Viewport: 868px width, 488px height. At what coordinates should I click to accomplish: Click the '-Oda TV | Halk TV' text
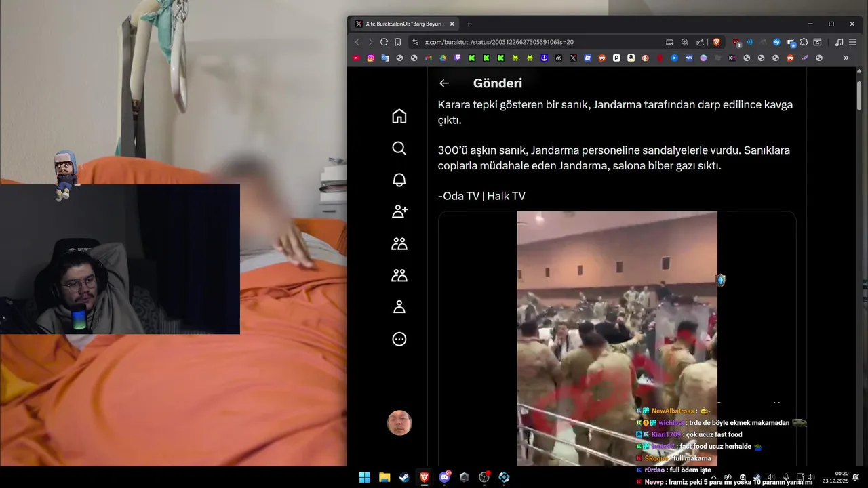coord(481,196)
